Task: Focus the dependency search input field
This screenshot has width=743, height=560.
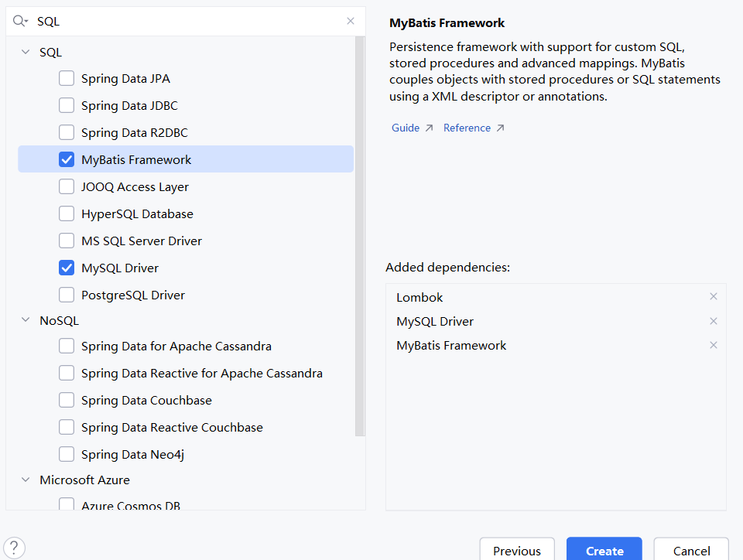Action: 186,22
